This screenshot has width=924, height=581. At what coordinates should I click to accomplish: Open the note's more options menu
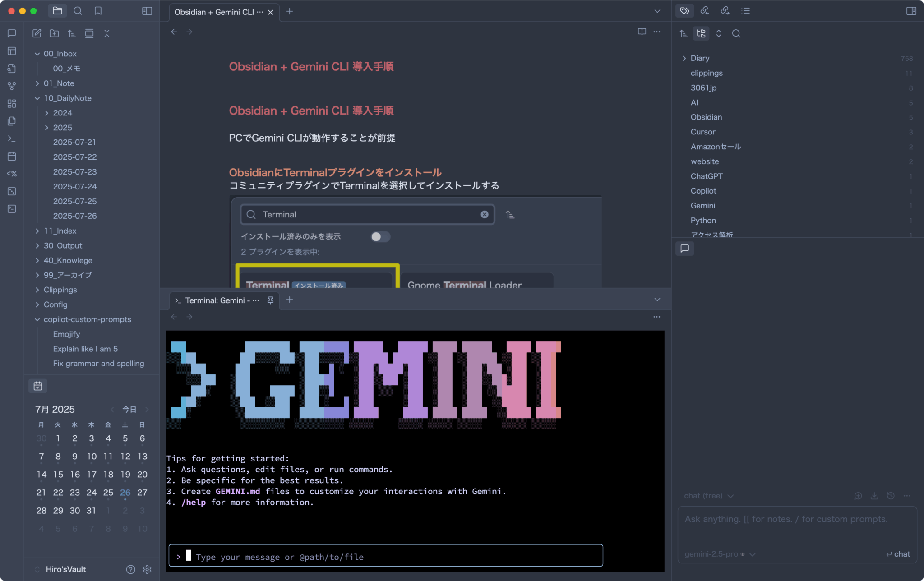(x=657, y=32)
